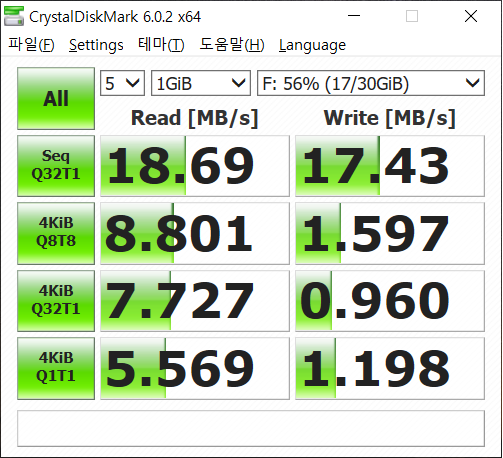Run all benchmarks with the All button
Image resolution: width=503 pixels, height=458 pixels.
pyautogui.click(x=56, y=99)
